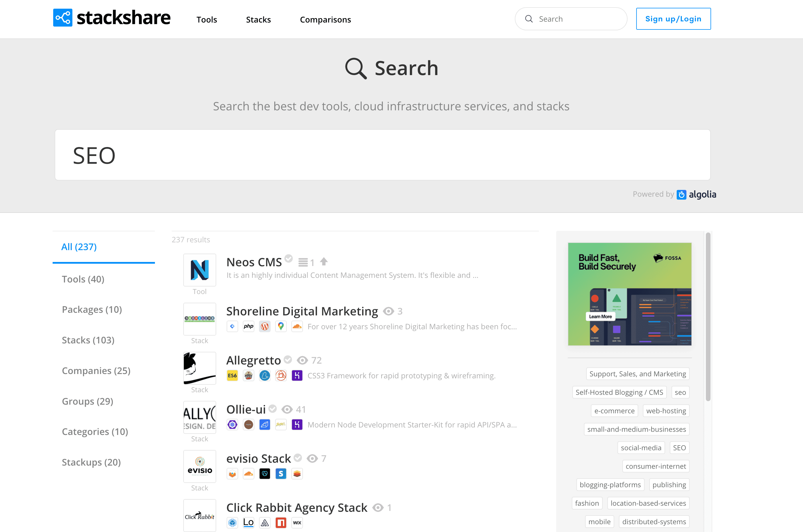803x532 pixels.
Task: Click the PHP icon under Shoreline Digital Marketing
Action: pos(249,326)
